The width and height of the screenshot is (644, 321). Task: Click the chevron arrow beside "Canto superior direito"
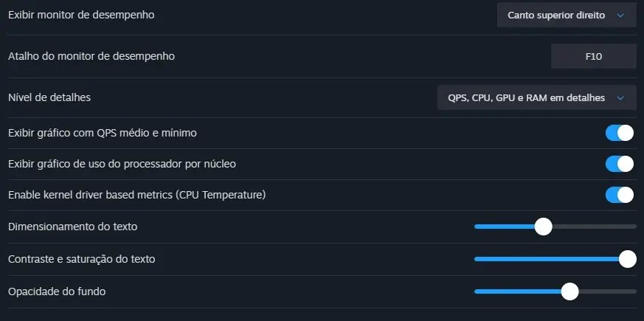620,15
